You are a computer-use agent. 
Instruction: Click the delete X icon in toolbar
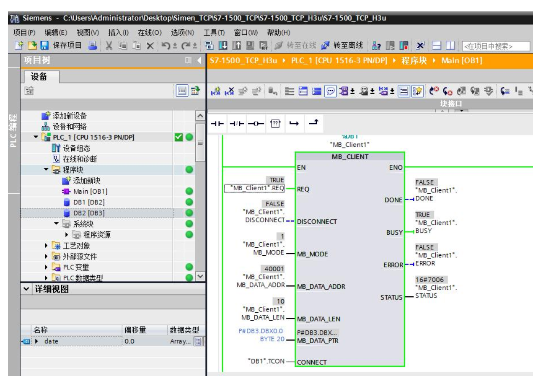(x=150, y=46)
